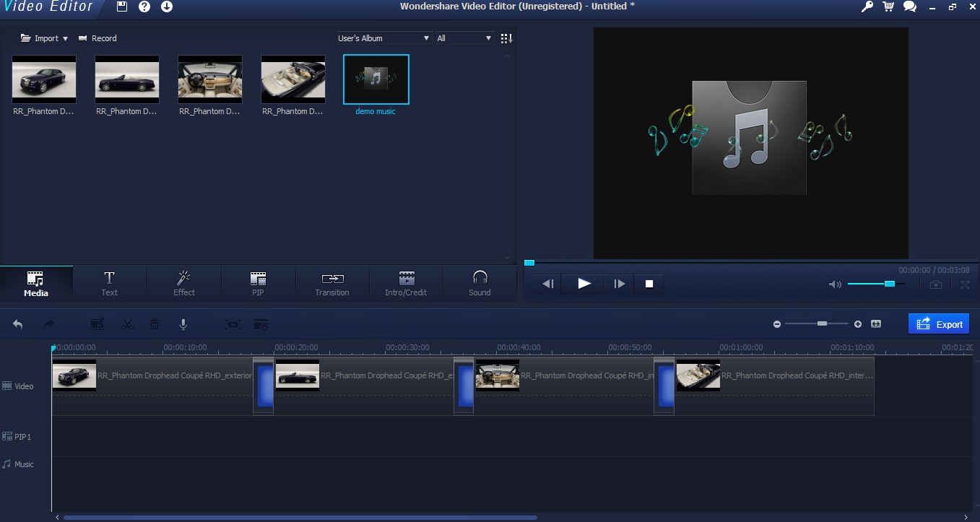
Task: Click the timeline playhead marker
Action: (53, 349)
